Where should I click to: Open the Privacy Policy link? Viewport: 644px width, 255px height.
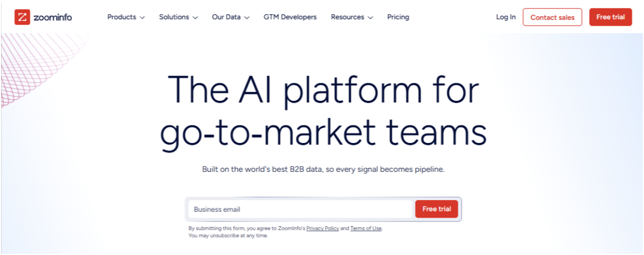click(323, 228)
